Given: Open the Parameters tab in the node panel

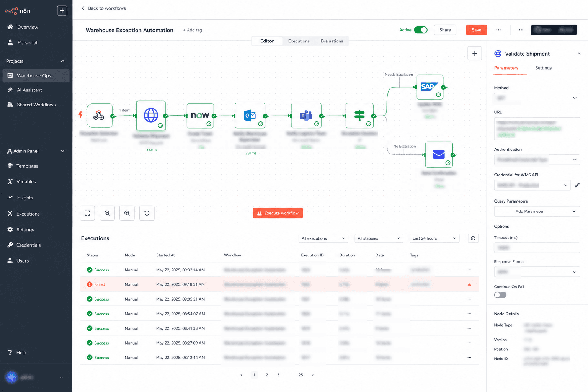Looking at the screenshot, I should (506, 68).
